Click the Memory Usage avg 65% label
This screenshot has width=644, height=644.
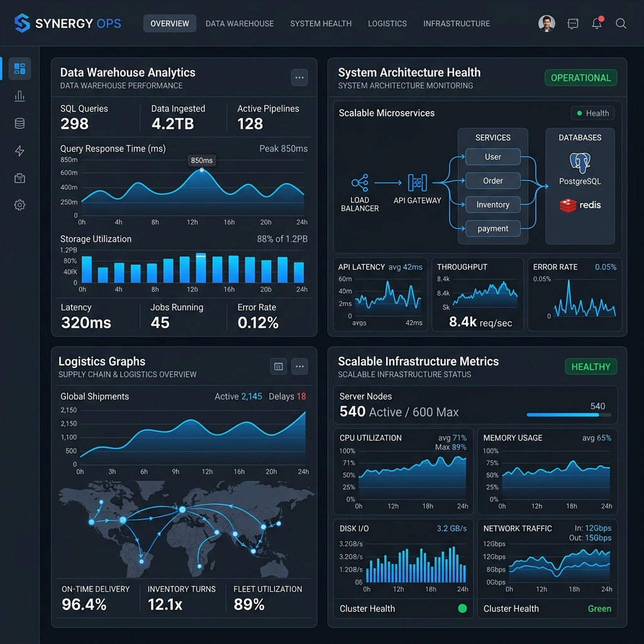click(x=596, y=438)
